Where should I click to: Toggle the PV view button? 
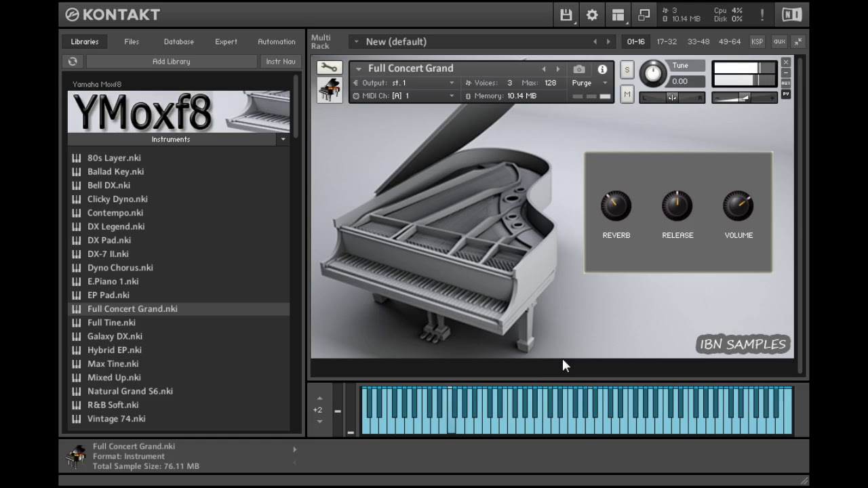click(786, 94)
